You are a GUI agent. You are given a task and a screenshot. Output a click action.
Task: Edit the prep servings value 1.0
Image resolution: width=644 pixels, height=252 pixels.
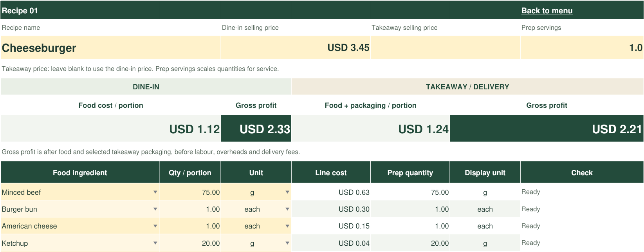582,47
